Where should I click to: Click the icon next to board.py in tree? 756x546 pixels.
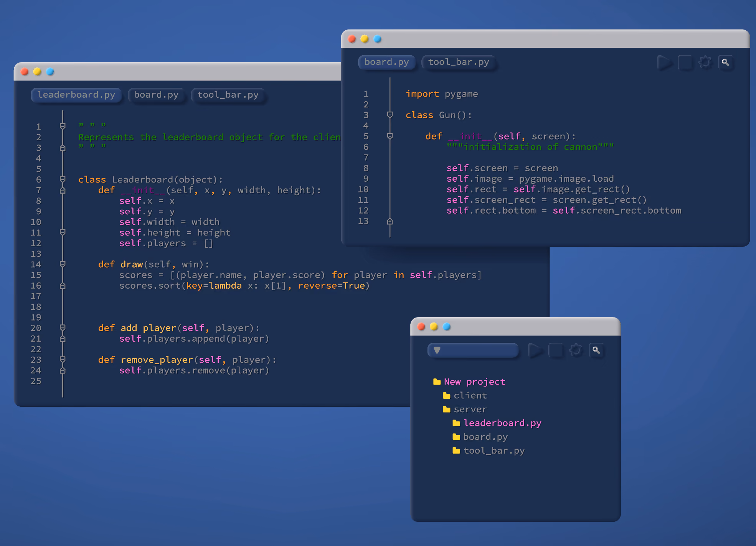[x=456, y=437]
